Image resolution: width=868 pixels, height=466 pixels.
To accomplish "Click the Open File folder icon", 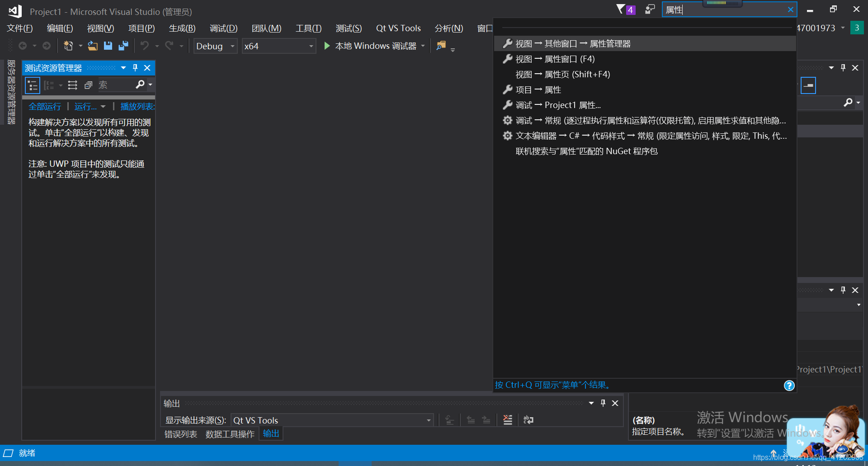I will click(x=93, y=46).
